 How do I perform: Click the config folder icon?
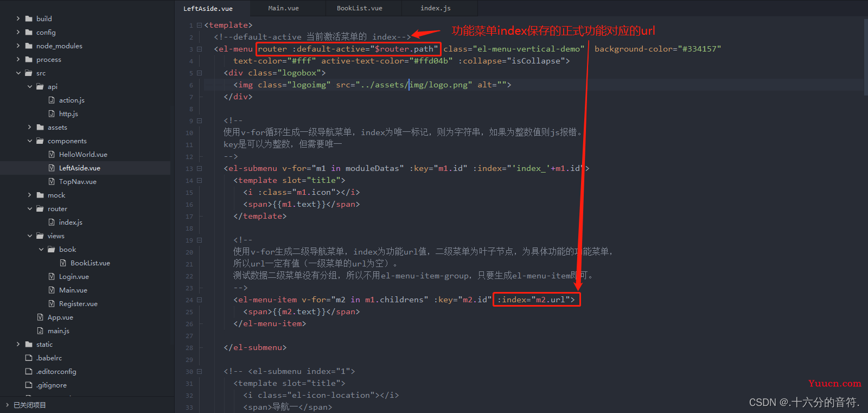coord(29,32)
